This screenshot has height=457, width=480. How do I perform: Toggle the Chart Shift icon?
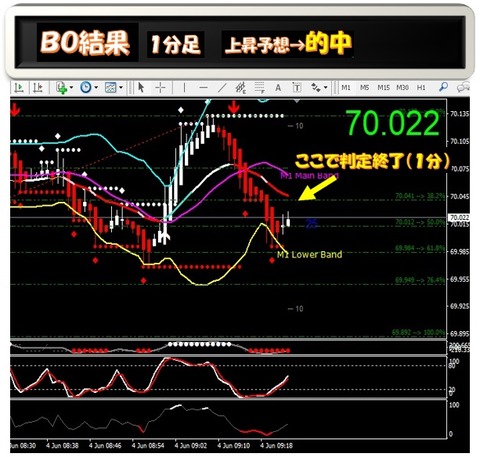[x=37, y=88]
